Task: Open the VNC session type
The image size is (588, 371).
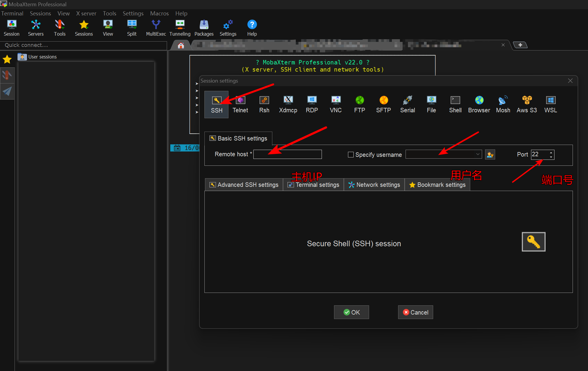Action: pyautogui.click(x=336, y=105)
